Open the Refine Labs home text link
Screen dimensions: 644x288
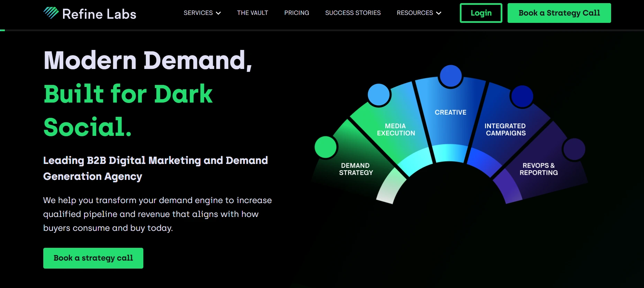(99, 14)
